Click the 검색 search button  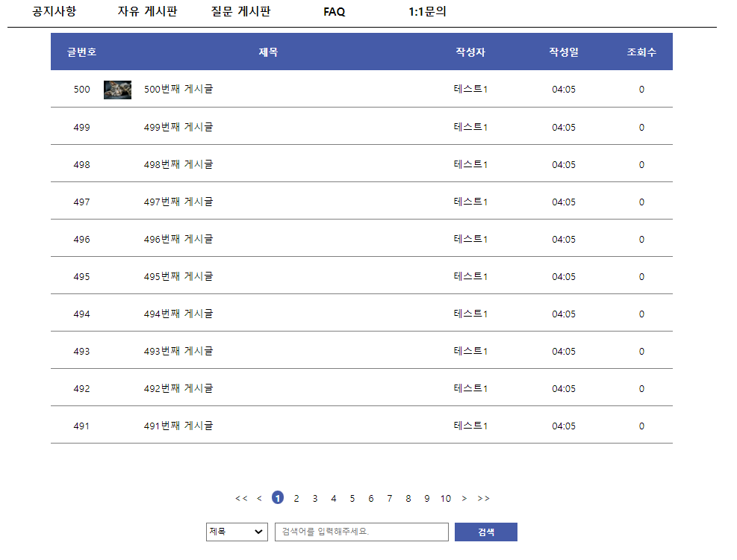click(486, 532)
